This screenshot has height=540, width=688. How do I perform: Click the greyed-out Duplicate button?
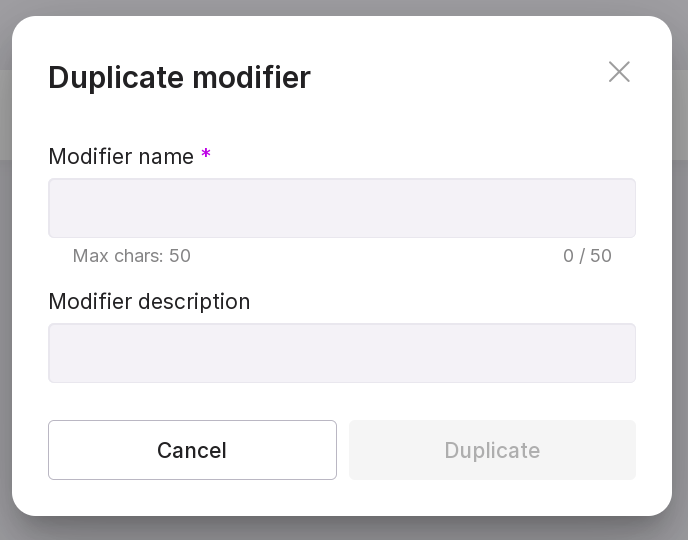[x=492, y=450]
